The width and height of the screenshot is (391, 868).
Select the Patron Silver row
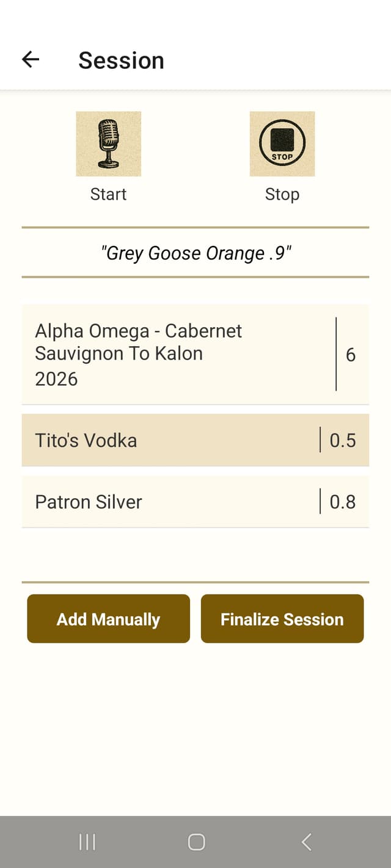pos(195,502)
